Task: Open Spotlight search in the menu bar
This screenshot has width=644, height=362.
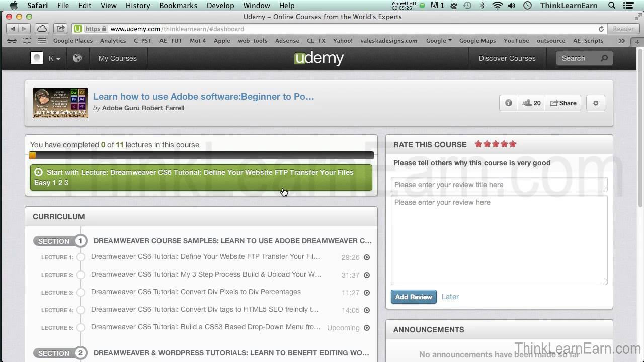Action: click(612, 6)
